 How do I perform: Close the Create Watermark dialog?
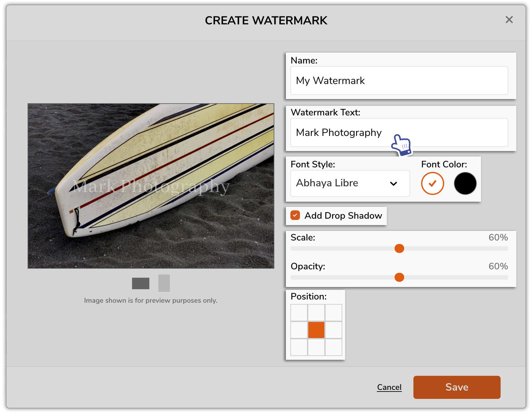pyautogui.click(x=509, y=20)
